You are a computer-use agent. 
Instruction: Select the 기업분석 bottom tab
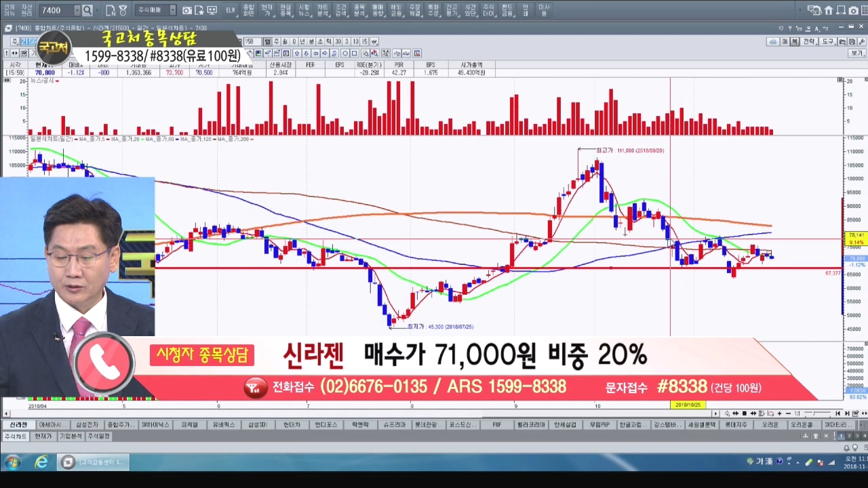[x=71, y=436]
